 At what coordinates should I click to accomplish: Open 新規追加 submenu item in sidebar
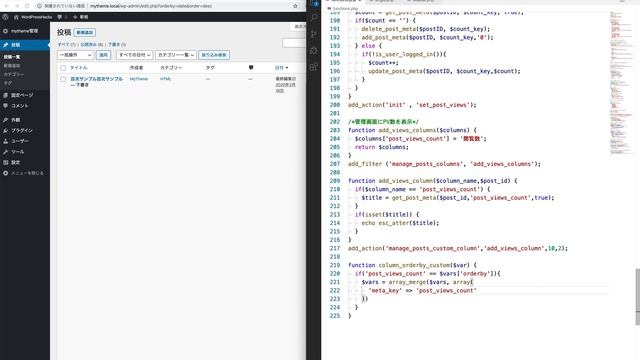tap(12, 66)
